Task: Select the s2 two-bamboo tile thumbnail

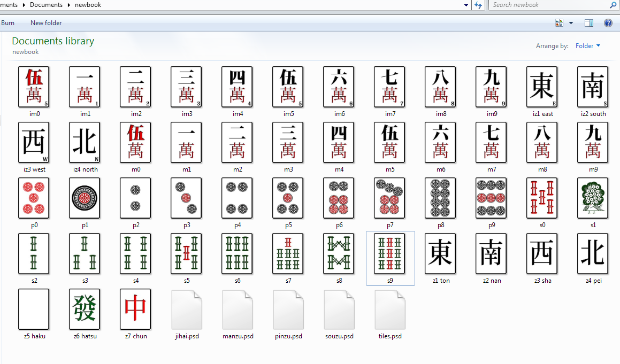Action: pos(34,254)
